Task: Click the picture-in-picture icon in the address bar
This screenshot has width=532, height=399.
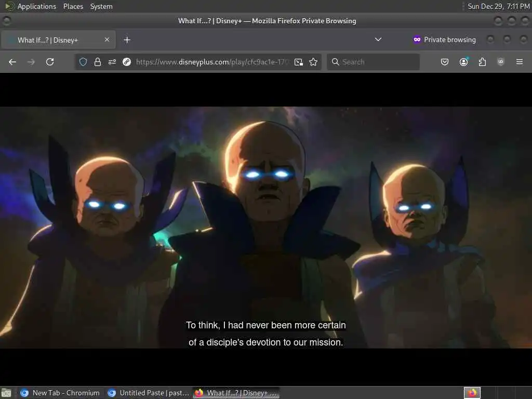Action: [299, 62]
